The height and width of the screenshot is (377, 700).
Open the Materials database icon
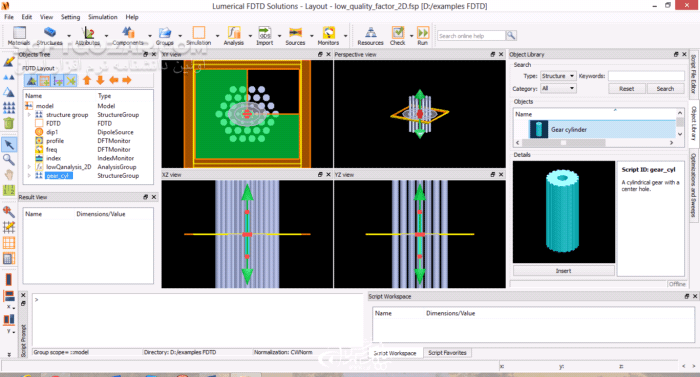tap(19, 33)
